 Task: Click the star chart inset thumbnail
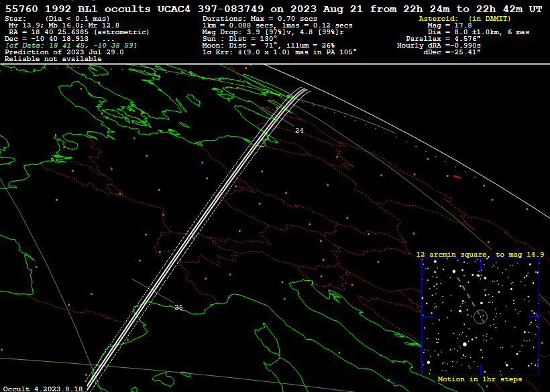click(x=480, y=317)
